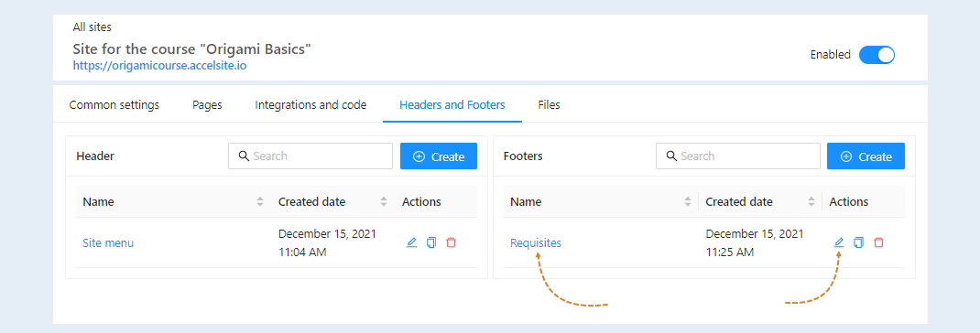The height and width of the screenshot is (333, 980).
Task: Delete the Site menu header
Action: click(x=452, y=242)
